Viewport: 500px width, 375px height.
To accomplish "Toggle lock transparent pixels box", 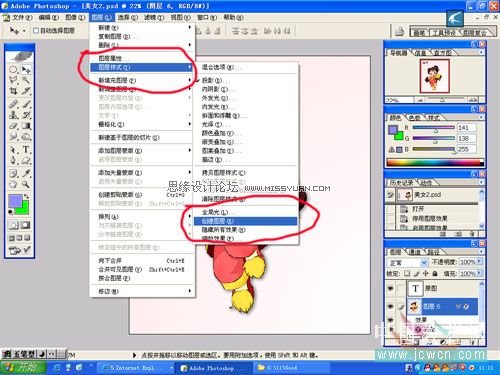I will pyautogui.click(x=407, y=274).
